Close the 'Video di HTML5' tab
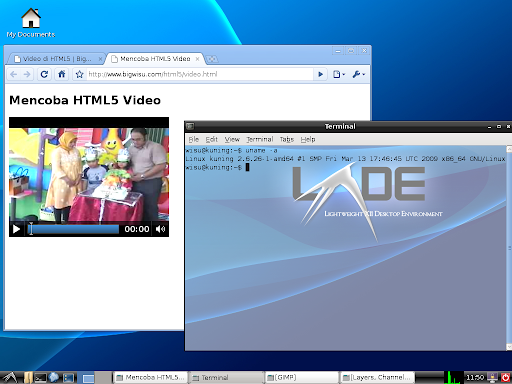 (100, 59)
